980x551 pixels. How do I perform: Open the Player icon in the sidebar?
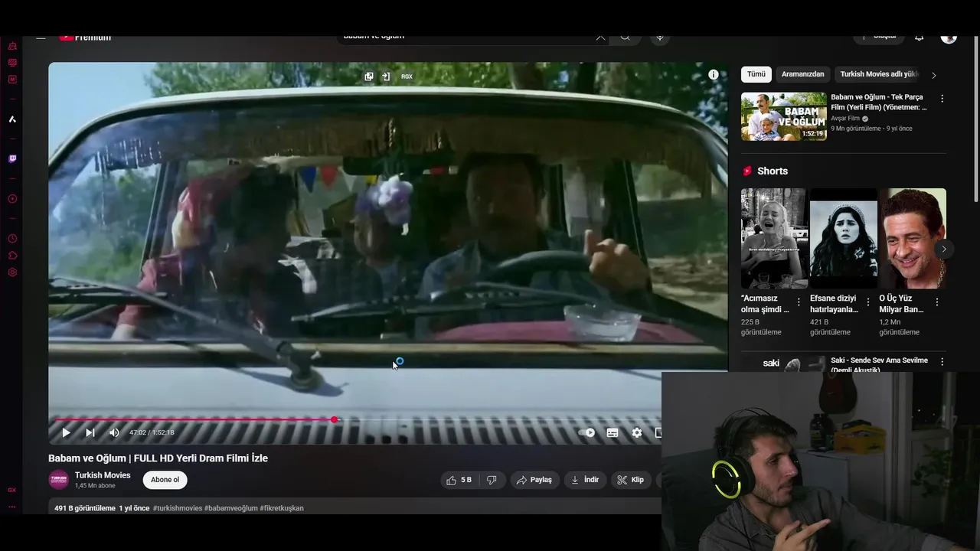(x=12, y=199)
